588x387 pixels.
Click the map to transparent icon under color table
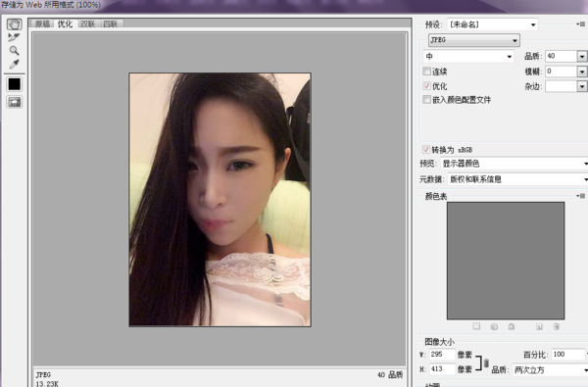click(x=476, y=326)
